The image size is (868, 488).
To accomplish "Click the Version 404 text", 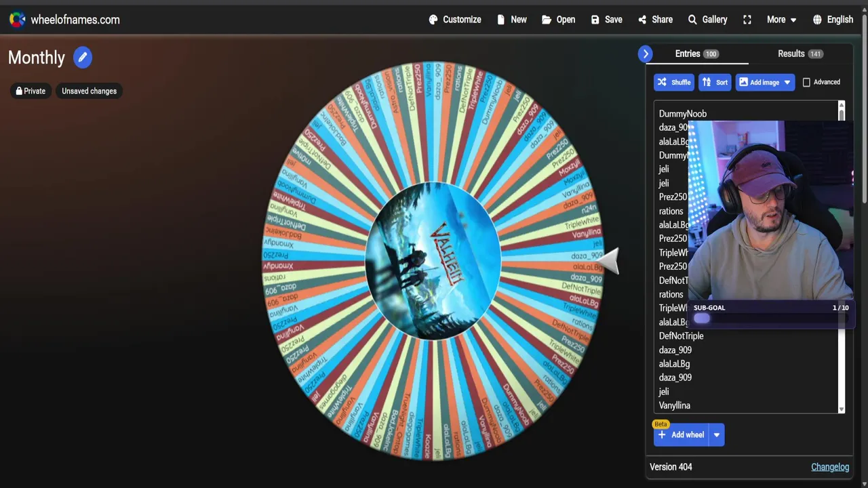I will pyautogui.click(x=671, y=467).
